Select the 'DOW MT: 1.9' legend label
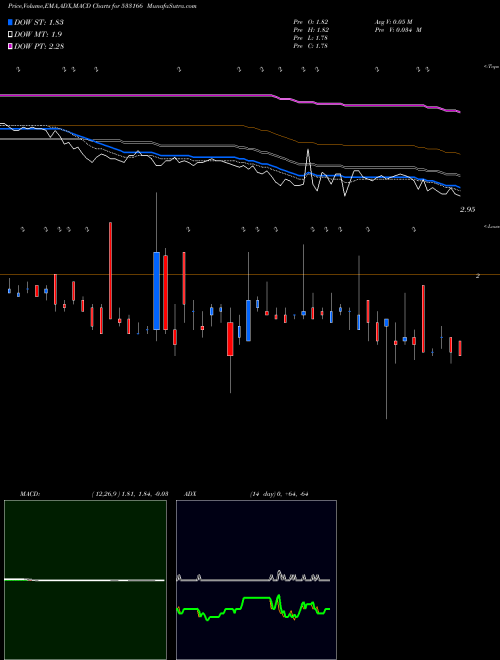The height and width of the screenshot is (660, 500). pyautogui.click(x=38, y=35)
